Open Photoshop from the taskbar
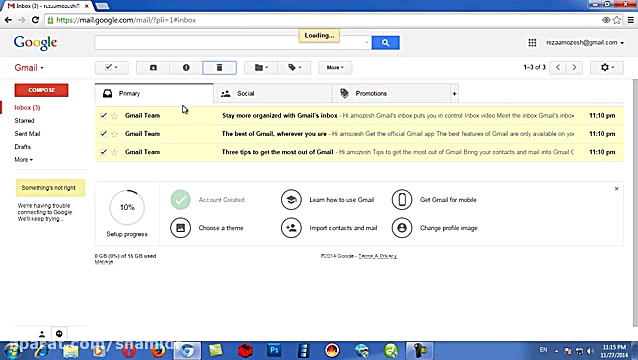The image size is (638, 360). coord(274,350)
